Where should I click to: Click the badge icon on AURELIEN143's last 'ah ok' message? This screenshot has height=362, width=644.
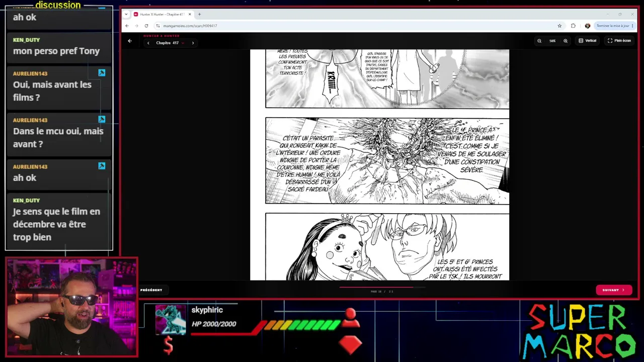click(x=102, y=166)
